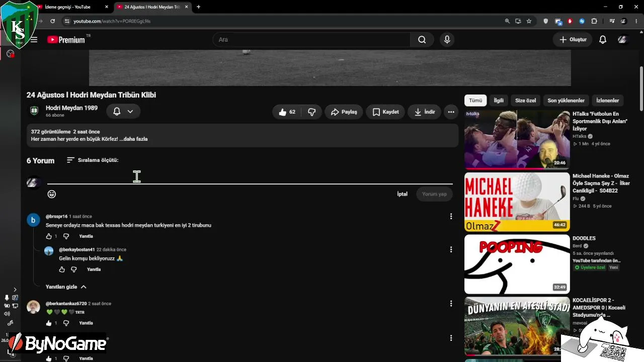The height and width of the screenshot is (362, 644).
Task: Open the YouTube guide hamburger menu
Action: (x=34, y=40)
